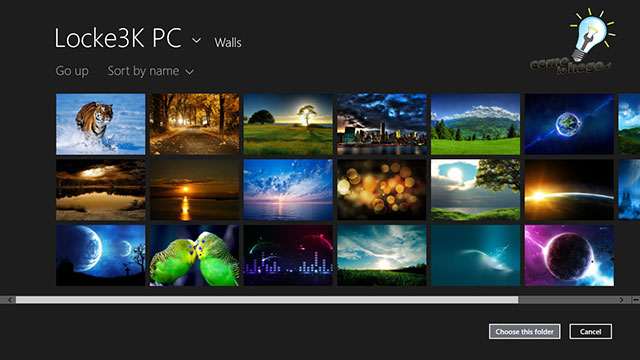
Task: Expand the Locke3K PC location dropdown arrow
Action: click(196, 40)
